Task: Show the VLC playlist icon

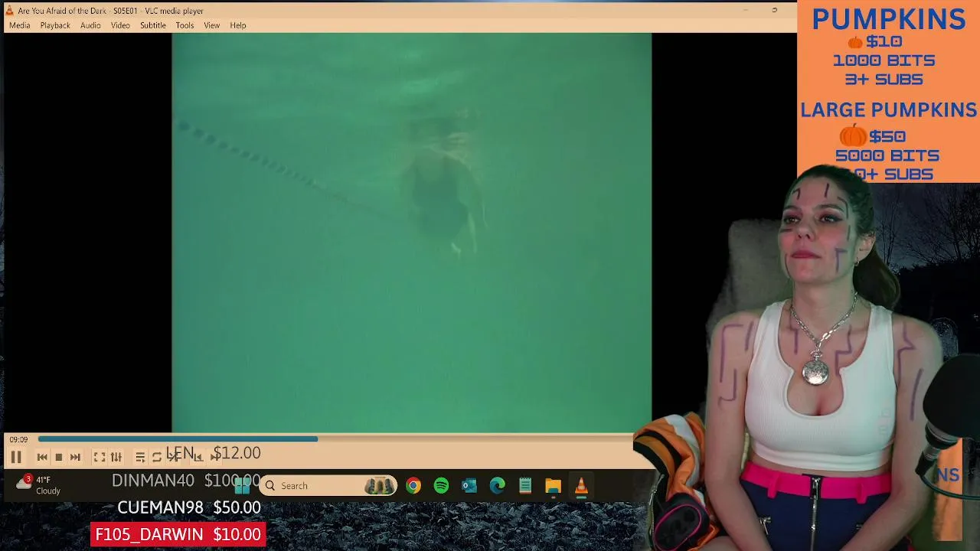Action: click(x=140, y=457)
